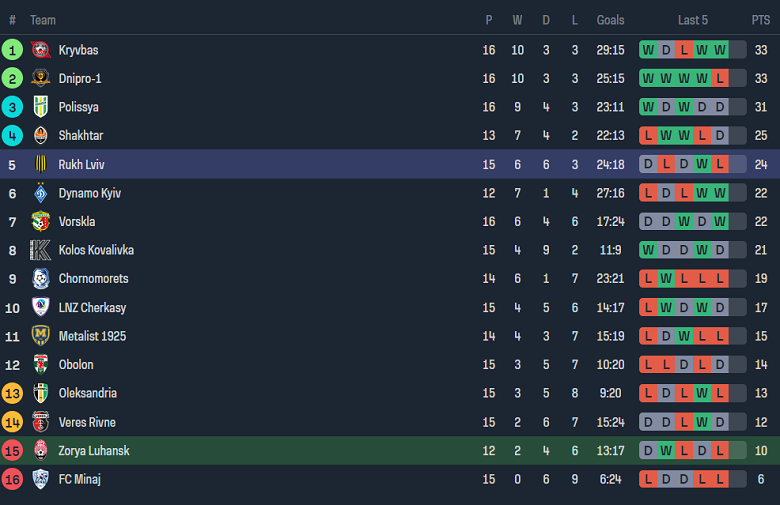Viewport: 780px width, 505px height.
Task: Click the FC Minaj team crest
Action: 41,479
